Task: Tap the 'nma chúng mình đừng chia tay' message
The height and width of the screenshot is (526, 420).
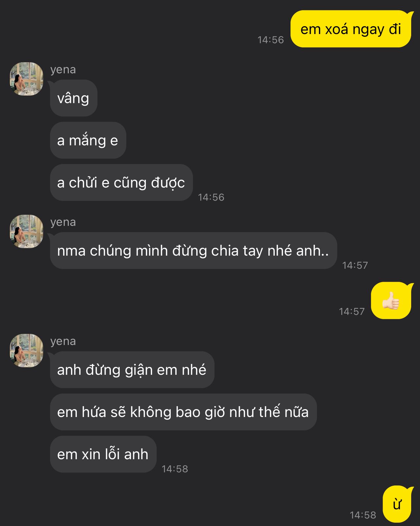Action: pyautogui.click(x=193, y=250)
